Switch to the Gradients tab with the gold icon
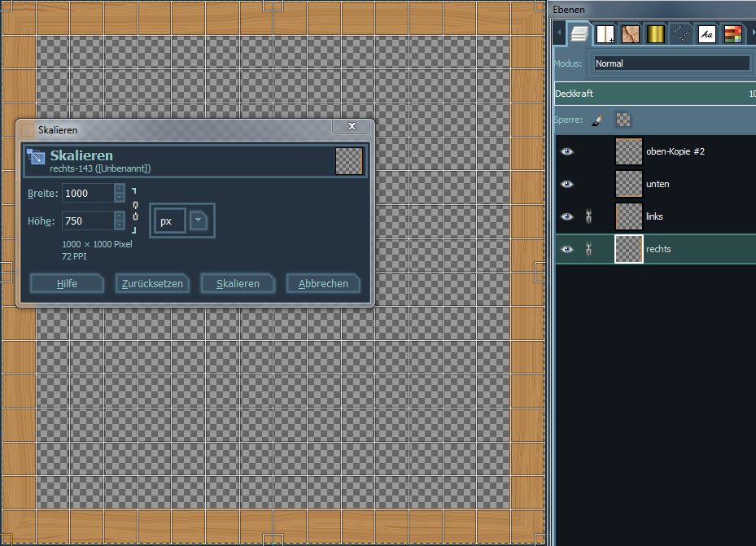The width and height of the screenshot is (756, 546). click(x=656, y=34)
